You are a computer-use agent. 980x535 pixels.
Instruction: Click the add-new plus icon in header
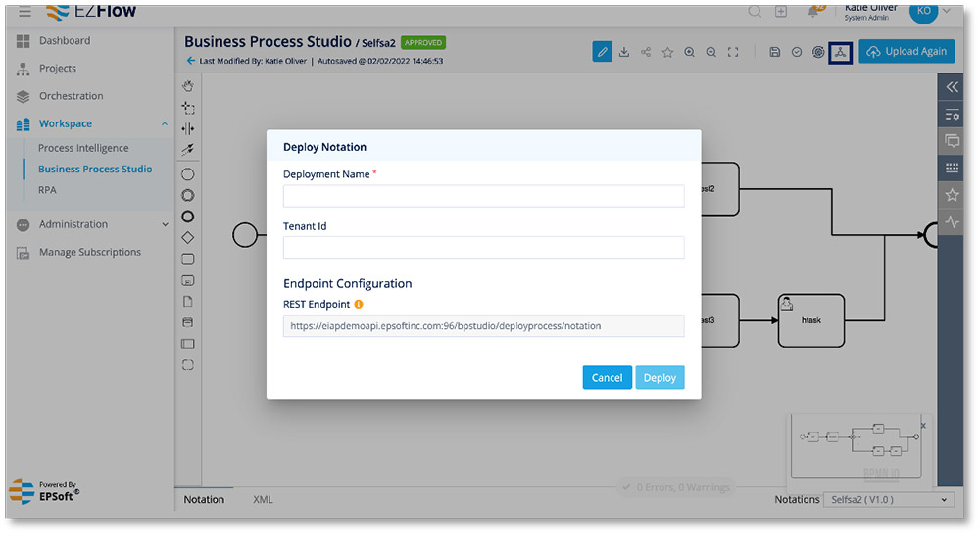pos(781,11)
